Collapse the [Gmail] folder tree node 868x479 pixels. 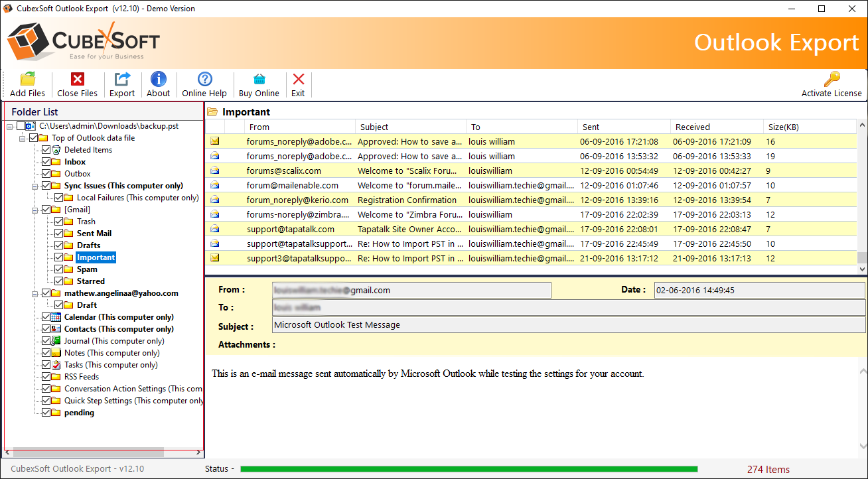click(x=34, y=210)
